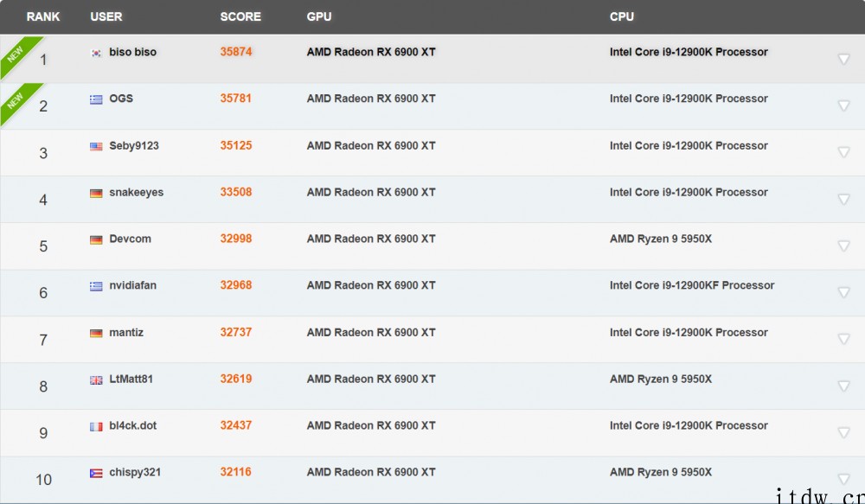Screen dimensions: 865x504
Task: Expand details for biso biso's row
Action: (843, 59)
